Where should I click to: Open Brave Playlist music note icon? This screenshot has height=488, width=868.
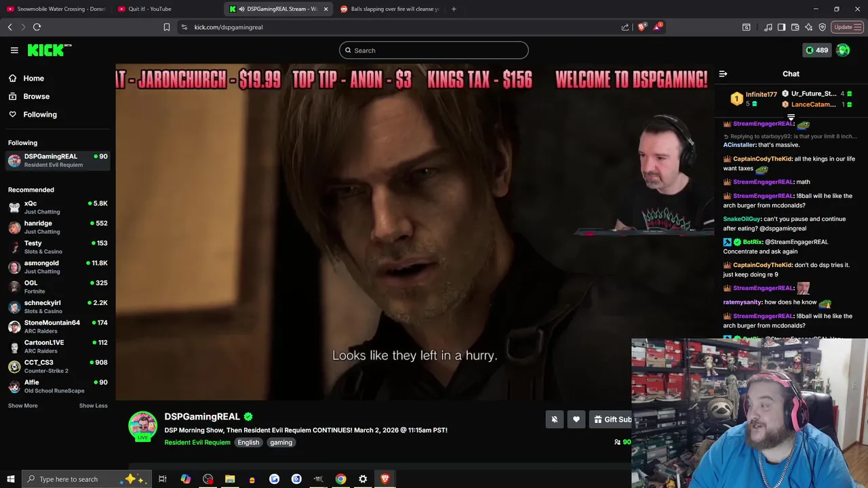coord(768,27)
